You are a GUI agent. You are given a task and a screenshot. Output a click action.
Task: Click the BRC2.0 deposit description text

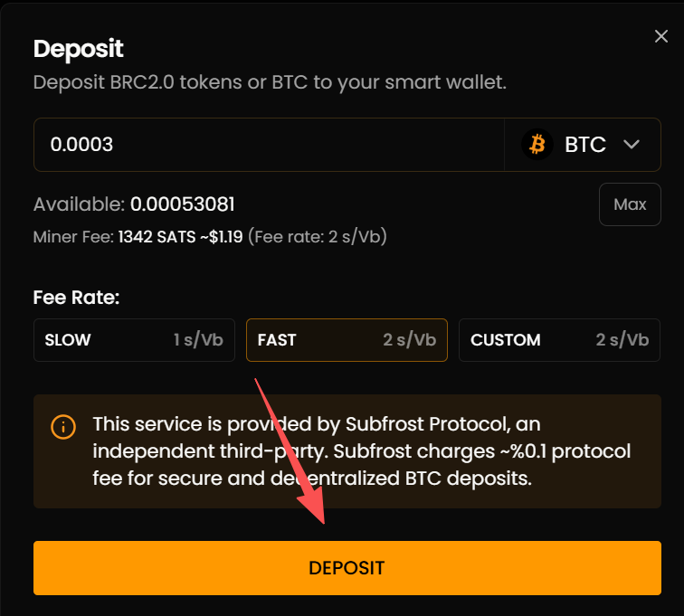(270, 82)
